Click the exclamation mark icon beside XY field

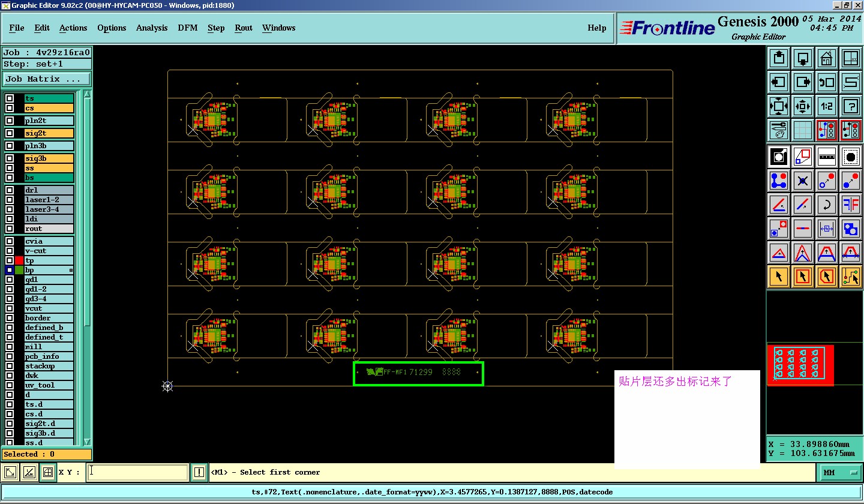199,472
